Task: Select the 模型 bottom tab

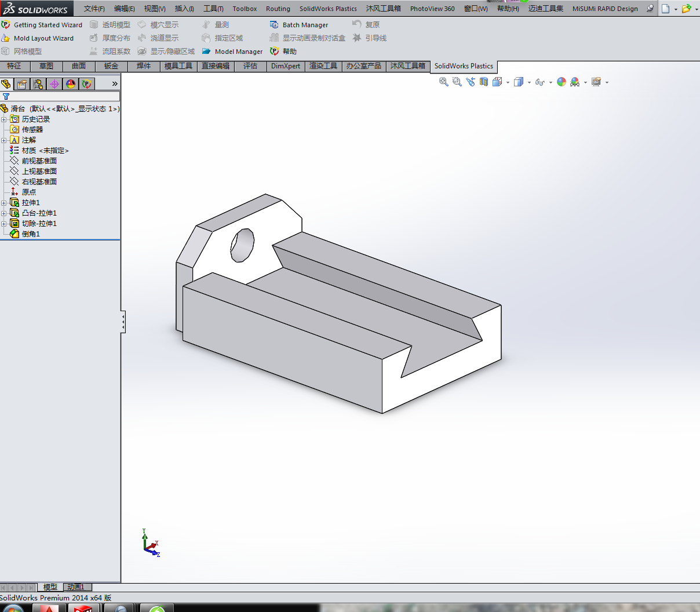Action: coord(50,587)
